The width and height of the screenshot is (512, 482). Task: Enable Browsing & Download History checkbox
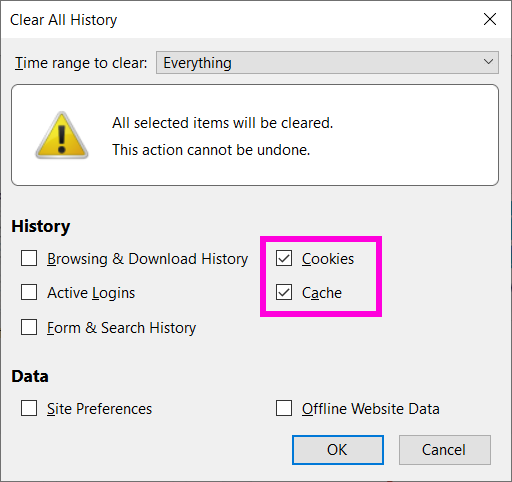pos(29,258)
